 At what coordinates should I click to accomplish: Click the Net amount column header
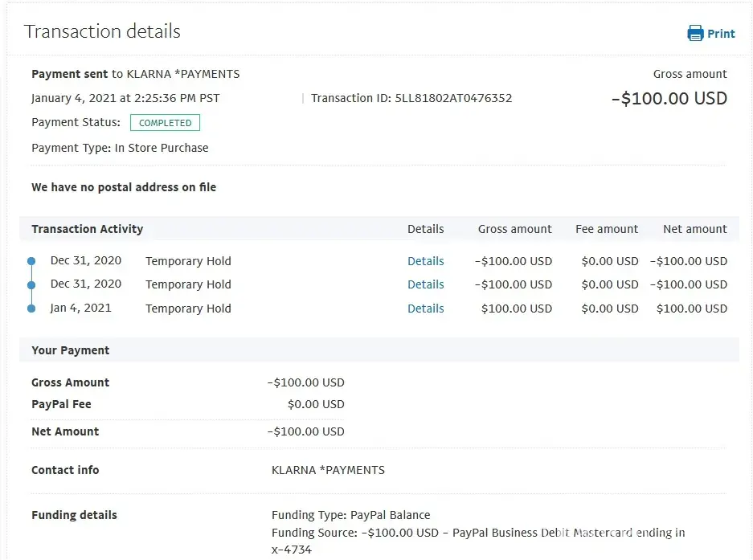694,229
